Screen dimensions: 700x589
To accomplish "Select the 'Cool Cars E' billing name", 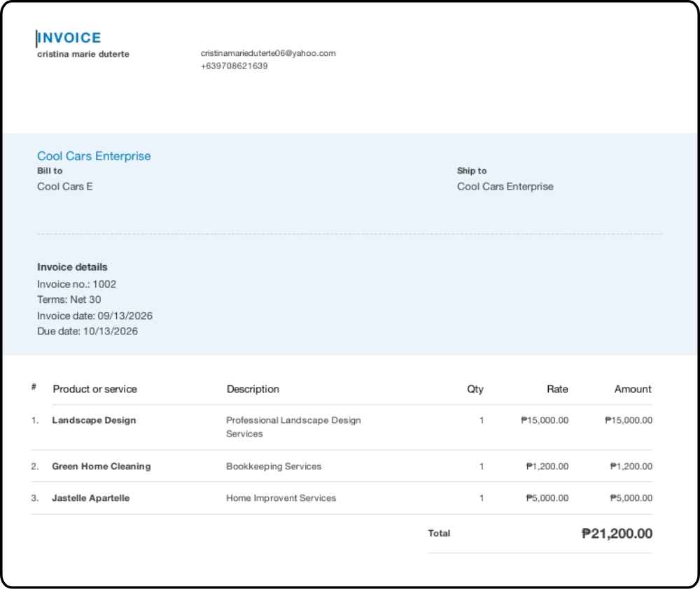I will [64, 187].
